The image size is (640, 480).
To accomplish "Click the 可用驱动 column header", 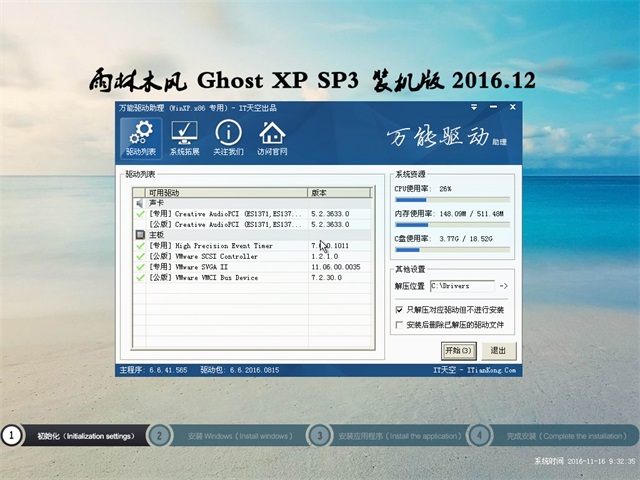I will [x=227, y=193].
